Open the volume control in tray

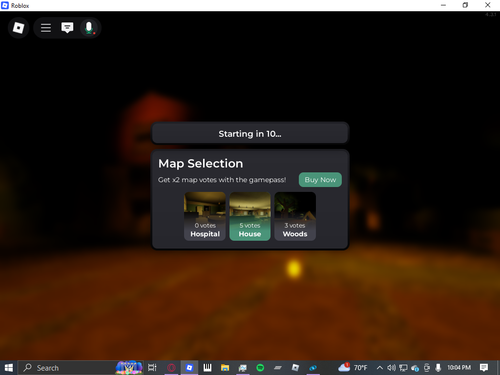(x=391, y=368)
